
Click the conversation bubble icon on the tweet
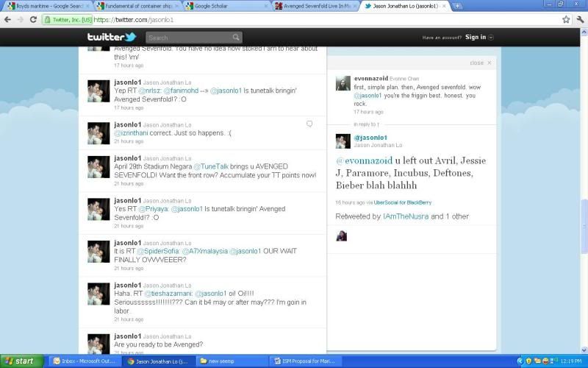tap(309, 124)
